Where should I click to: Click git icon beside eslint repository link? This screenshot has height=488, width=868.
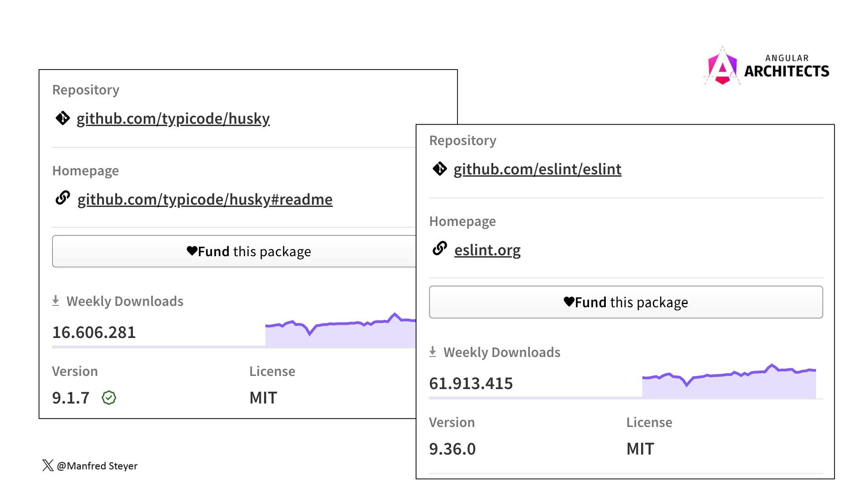tap(439, 169)
